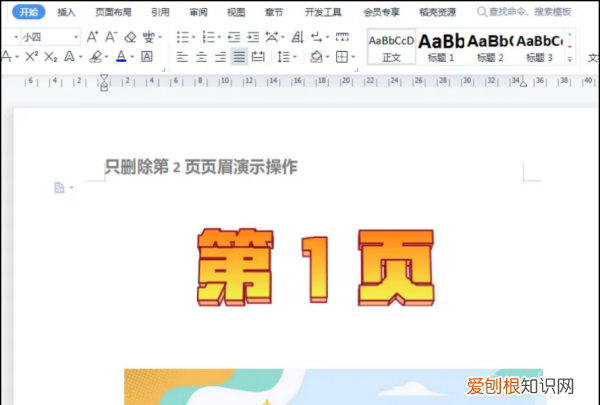Open Chinese layout tool icon
The image size is (600, 405).
tap(272, 37)
